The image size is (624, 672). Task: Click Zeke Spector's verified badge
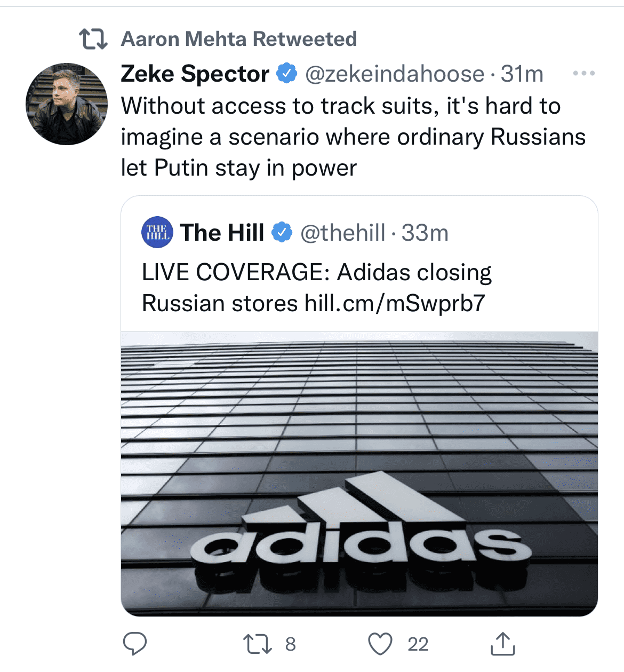287,74
